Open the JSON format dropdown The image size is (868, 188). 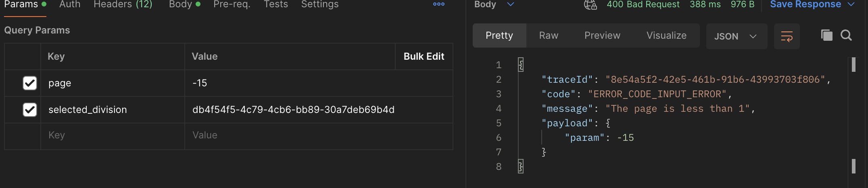737,36
